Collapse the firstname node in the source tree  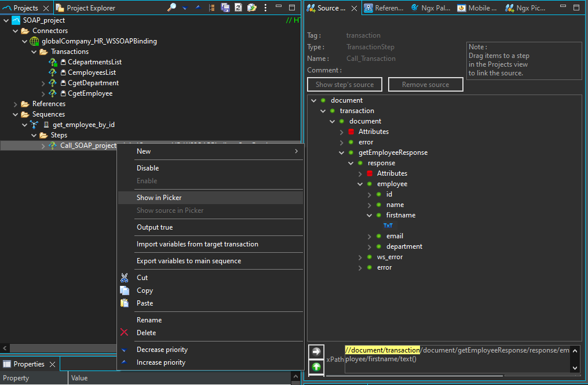pos(370,215)
